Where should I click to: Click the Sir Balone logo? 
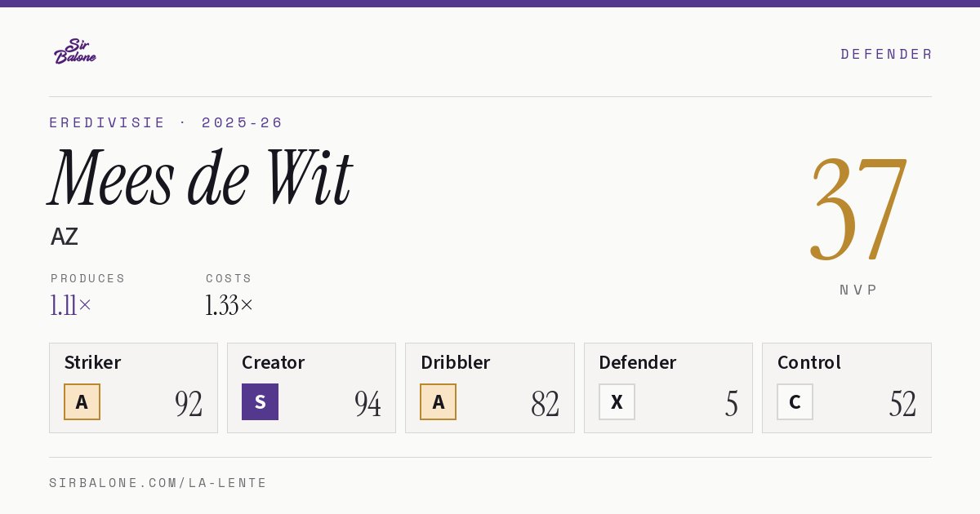click(x=75, y=51)
